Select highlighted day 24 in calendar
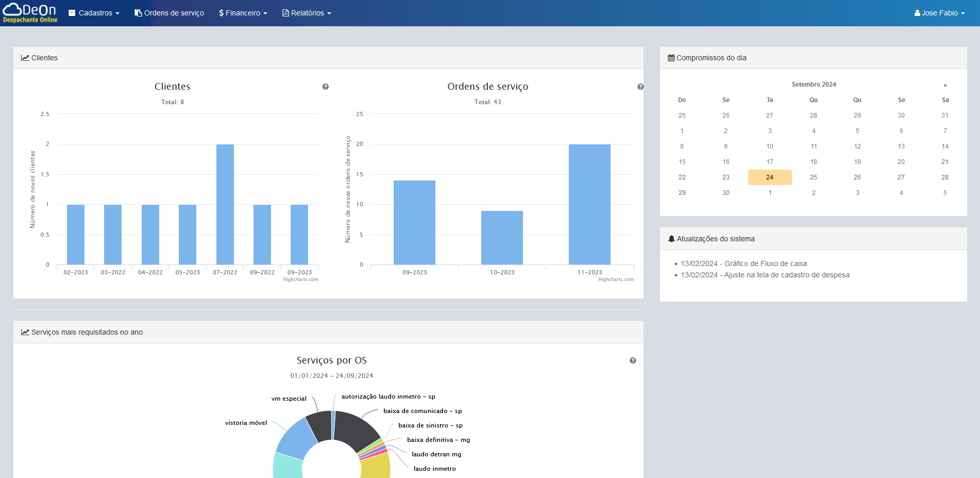The width and height of the screenshot is (980, 478). point(770,177)
